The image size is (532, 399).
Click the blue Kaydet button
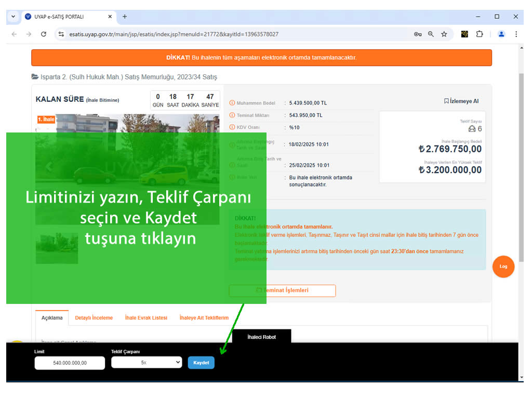(201, 363)
